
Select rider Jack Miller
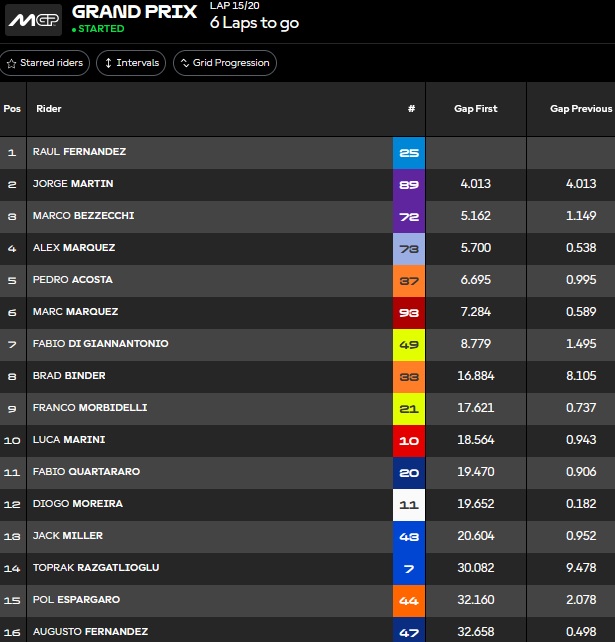[x=68, y=535]
